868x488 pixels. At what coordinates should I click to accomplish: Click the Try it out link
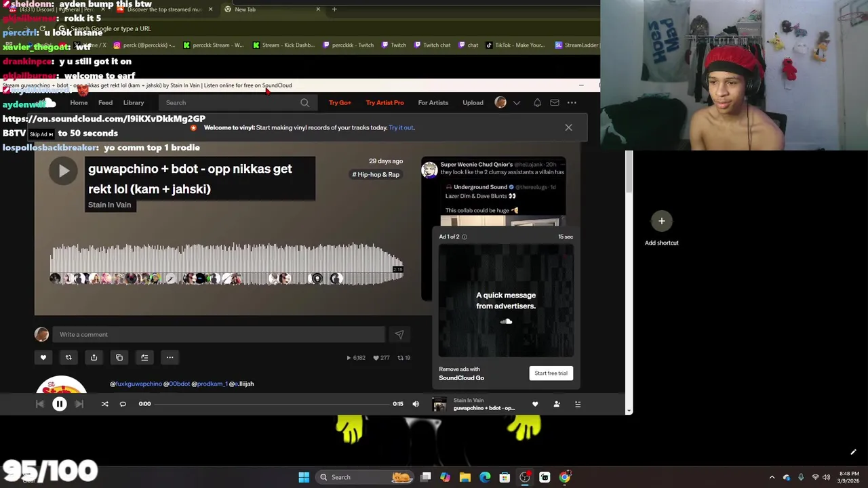tap(401, 127)
